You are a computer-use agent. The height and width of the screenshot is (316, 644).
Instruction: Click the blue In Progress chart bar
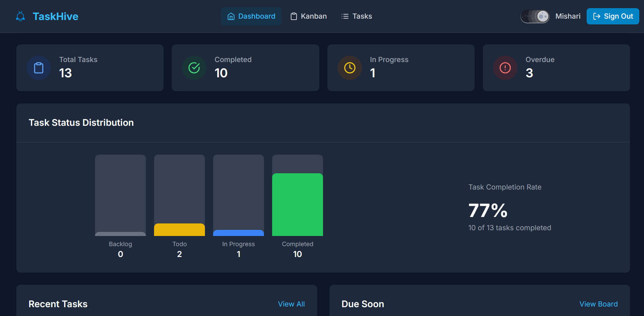[239, 233]
